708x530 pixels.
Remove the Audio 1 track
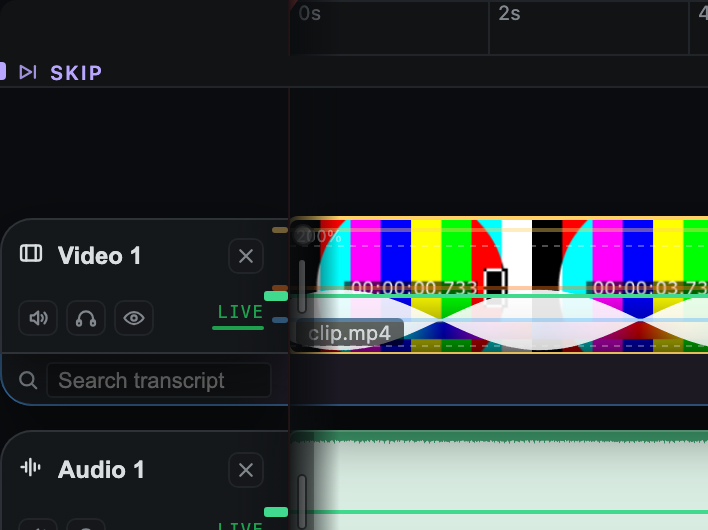click(246, 470)
